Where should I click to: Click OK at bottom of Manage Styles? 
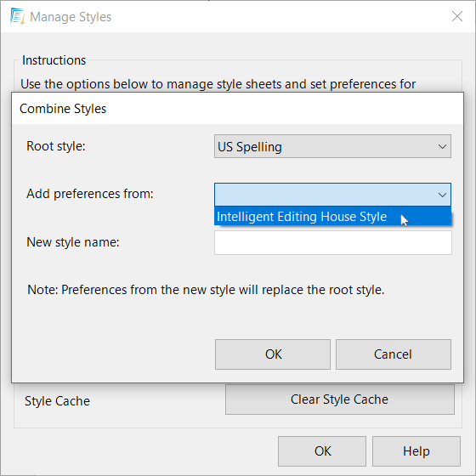[x=322, y=451]
